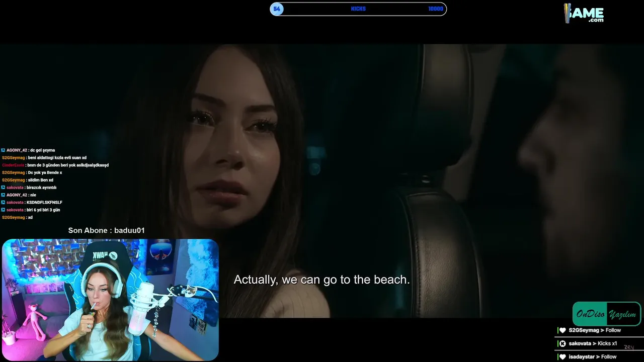
Task: Click the blue '54' kick counter circle
Action: pyautogui.click(x=277, y=9)
